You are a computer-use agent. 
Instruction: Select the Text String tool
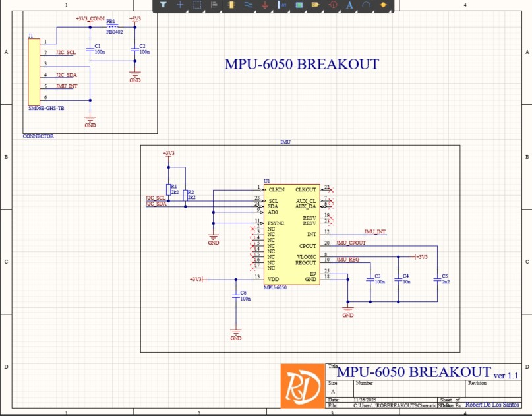click(349, 5)
